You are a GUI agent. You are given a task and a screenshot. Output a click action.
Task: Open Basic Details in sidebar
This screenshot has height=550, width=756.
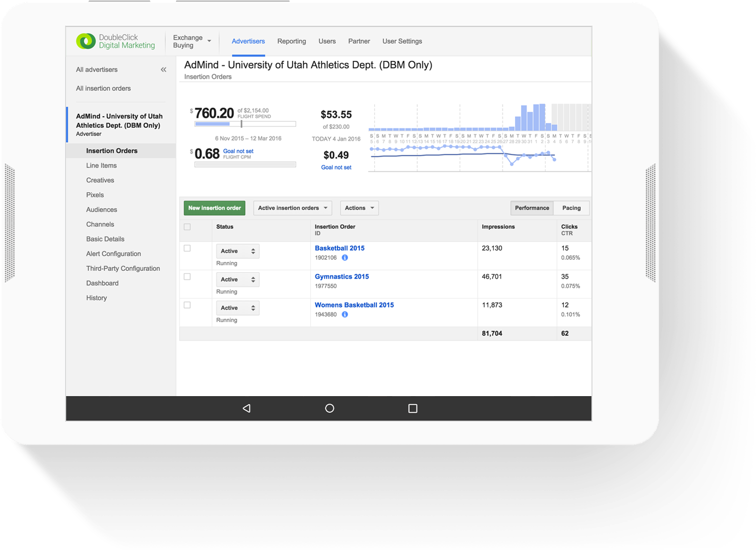pyautogui.click(x=105, y=239)
